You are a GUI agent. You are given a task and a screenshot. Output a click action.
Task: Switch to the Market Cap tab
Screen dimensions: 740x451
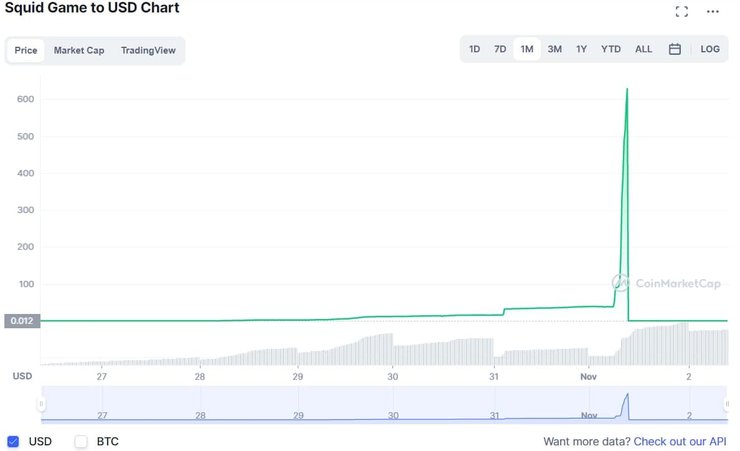tap(79, 50)
